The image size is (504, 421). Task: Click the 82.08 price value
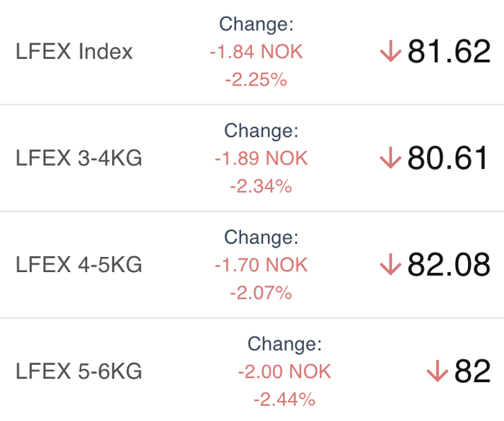[x=449, y=264]
